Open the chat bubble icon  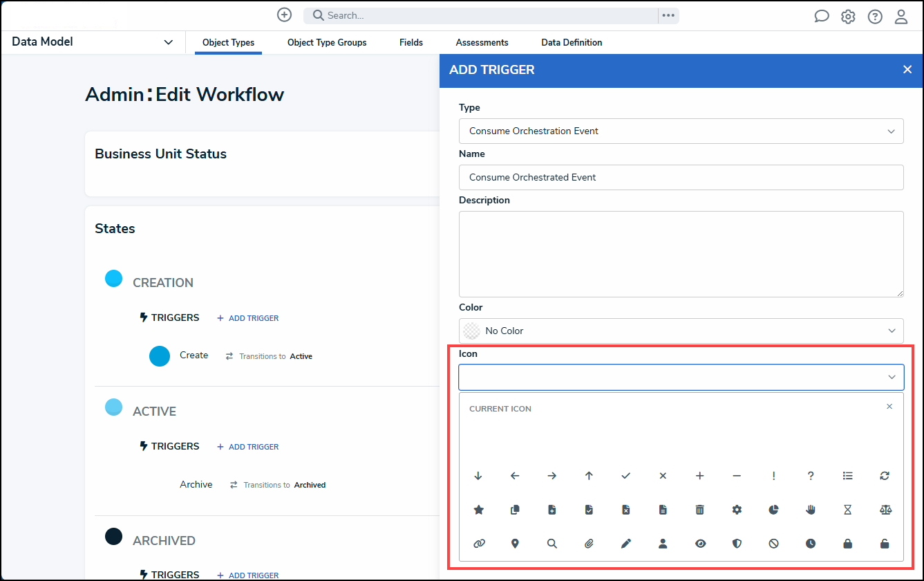pyautogui.click(x=822, y=17)
